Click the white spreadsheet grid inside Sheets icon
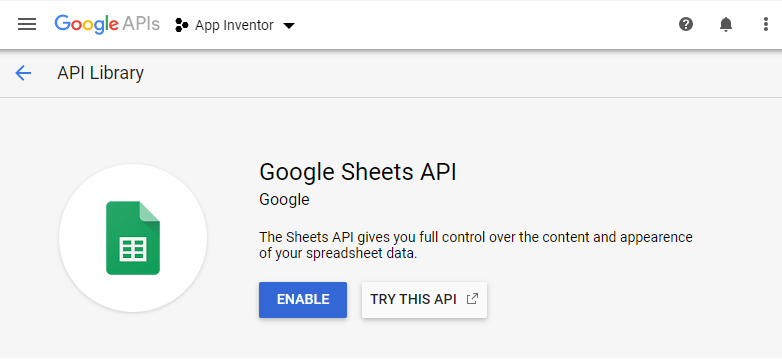 click(133, 249)
